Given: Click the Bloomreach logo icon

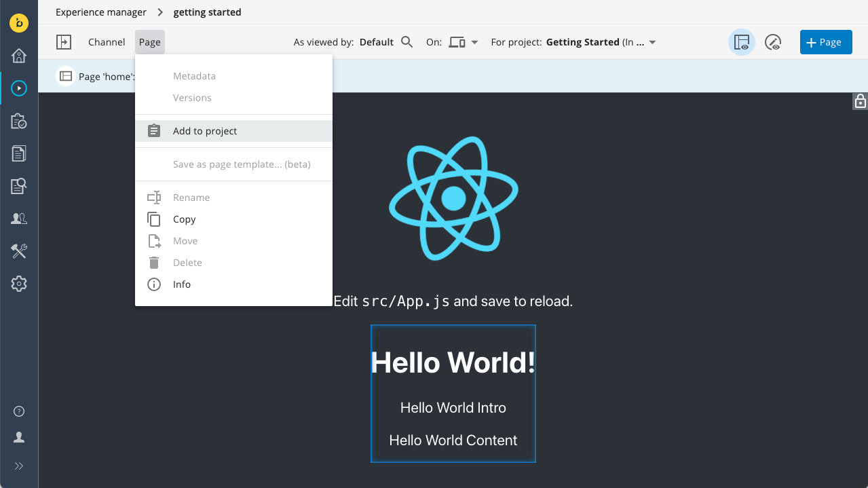Looking at the screenshot, I should (x=19, y=22).
